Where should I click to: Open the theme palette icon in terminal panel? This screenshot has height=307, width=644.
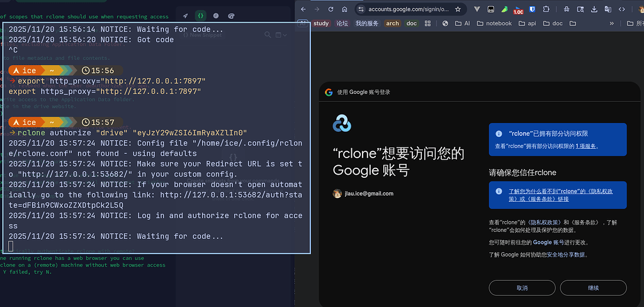tap(231, 16)
